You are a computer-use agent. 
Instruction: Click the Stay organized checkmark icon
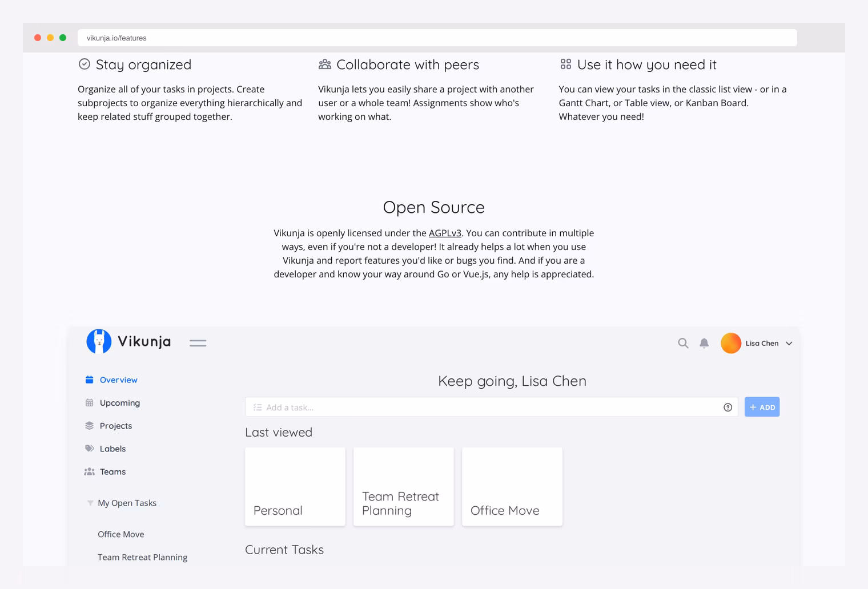85,64
